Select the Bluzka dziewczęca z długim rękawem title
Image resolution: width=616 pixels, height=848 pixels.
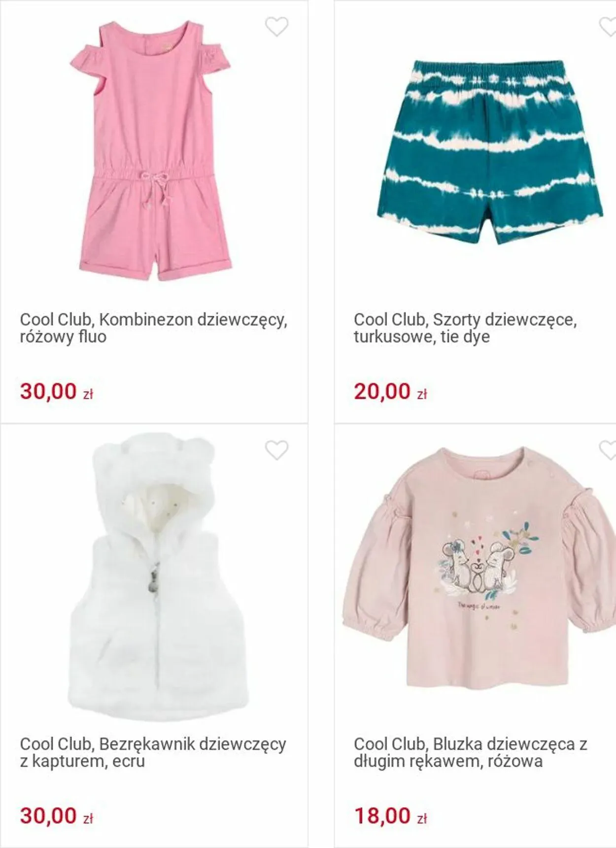(x=471, y=752)
